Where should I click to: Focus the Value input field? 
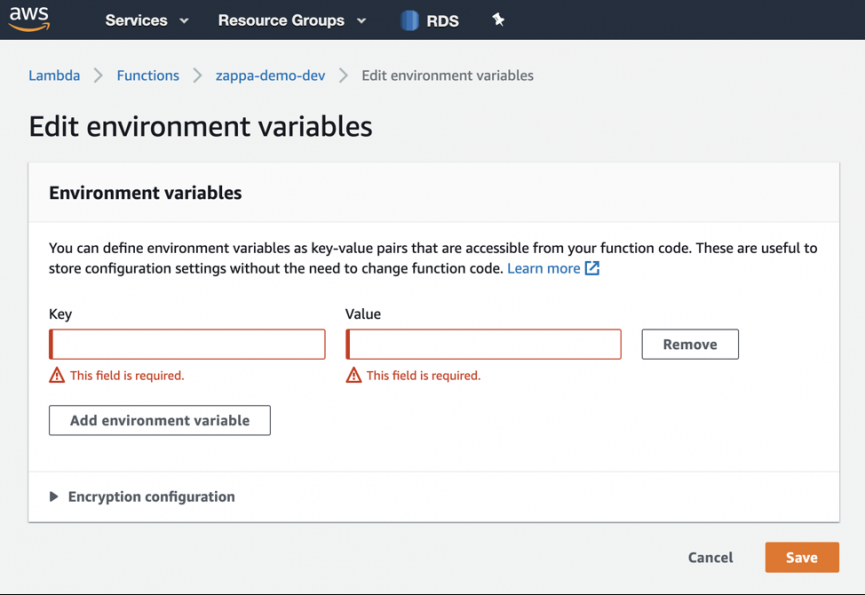(484, 344)
